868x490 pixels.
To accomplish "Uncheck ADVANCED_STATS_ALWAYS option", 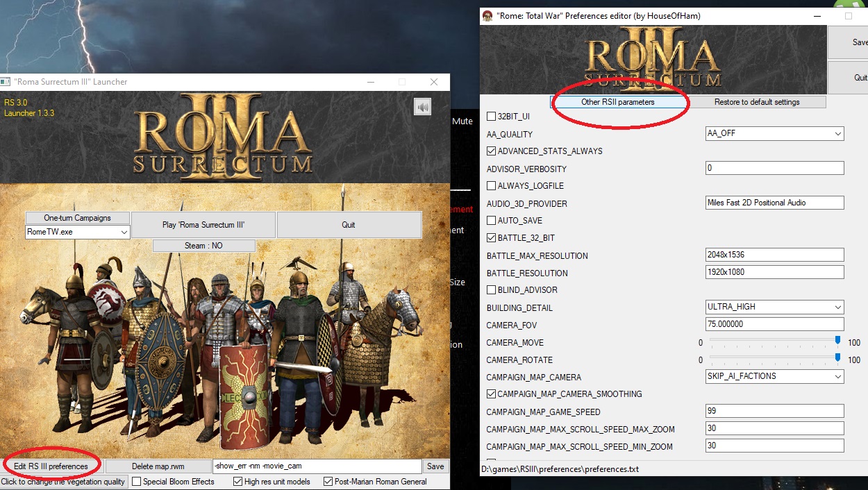I will (492, 151).
